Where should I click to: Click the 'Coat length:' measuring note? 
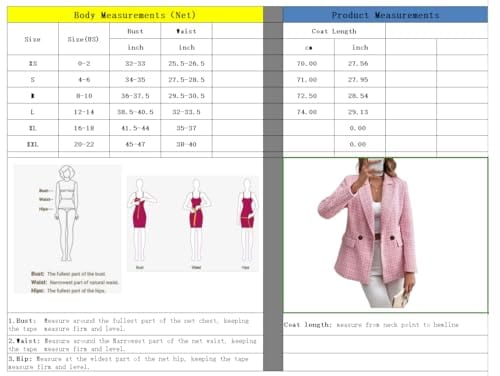coord(371,324)
